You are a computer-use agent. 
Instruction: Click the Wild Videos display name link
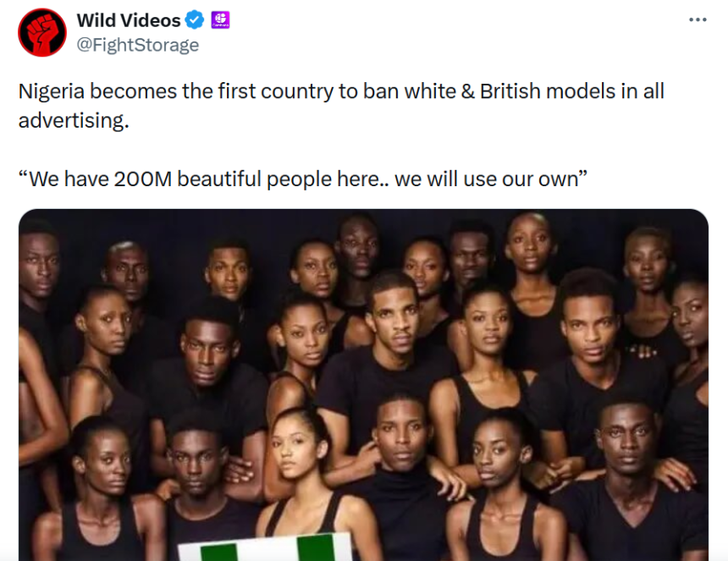(x=129, y=19)
